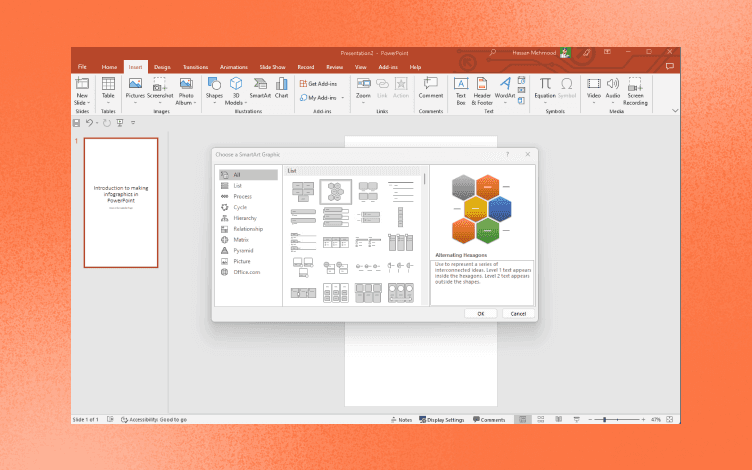The width and height of the screenshot is (752, 470).
Task: Open the Review tab
Action: point(334,67)
